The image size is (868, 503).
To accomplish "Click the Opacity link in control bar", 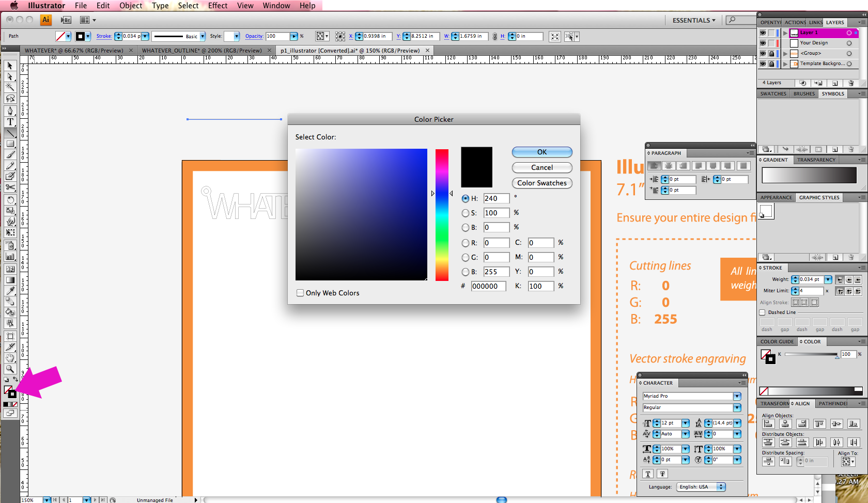I will click(x=254, y=36).
